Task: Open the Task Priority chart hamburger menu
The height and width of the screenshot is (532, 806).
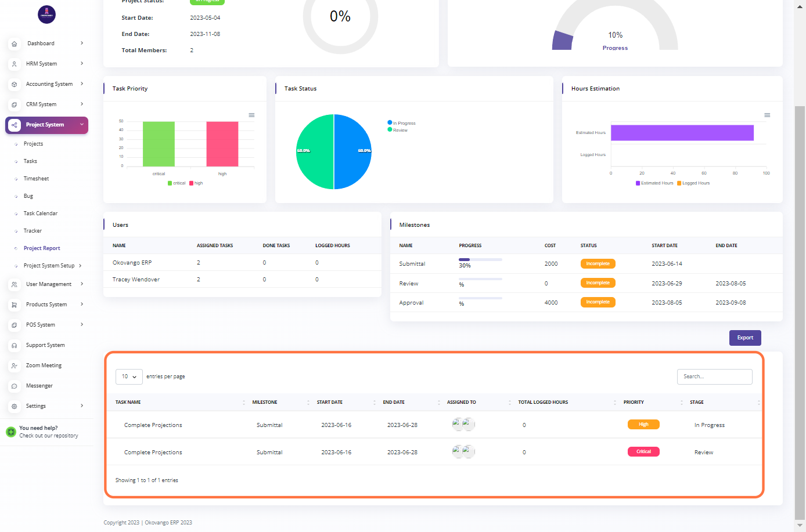Action: pos(251,115)
